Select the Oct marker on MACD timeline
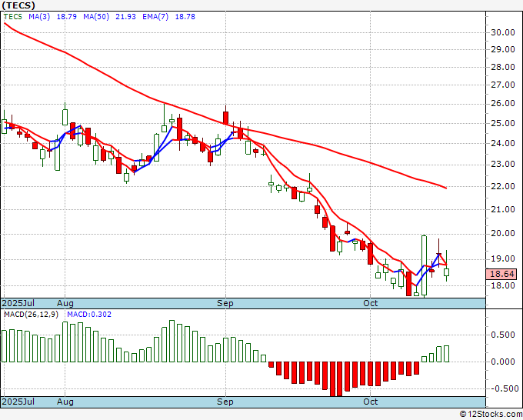Image resolution: width=523 pixels, height=420 pixels. [x=370, y=402]
